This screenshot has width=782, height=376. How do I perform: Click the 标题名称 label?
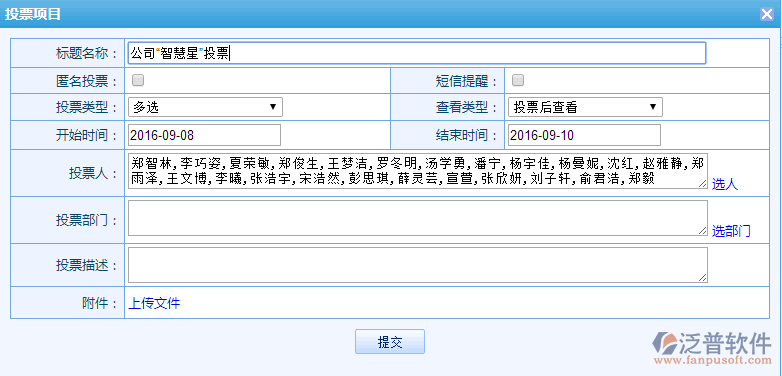click(x=86, y=53)
